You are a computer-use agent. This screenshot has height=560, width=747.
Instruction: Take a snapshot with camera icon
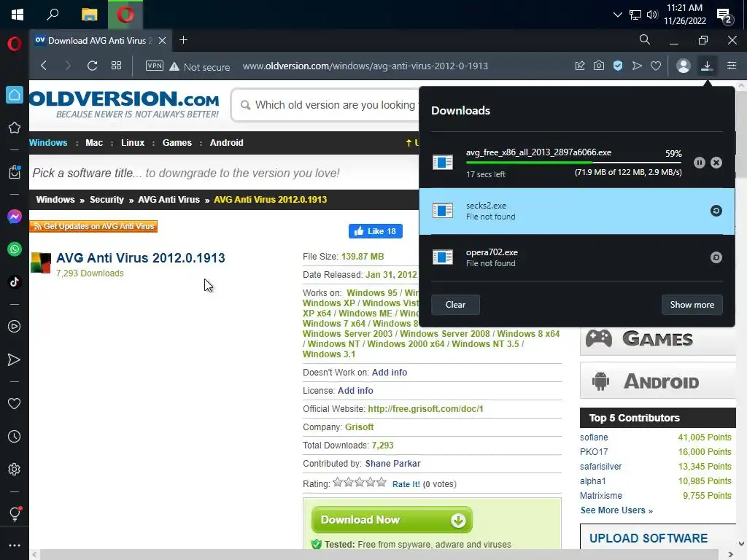tap(599, 66)
